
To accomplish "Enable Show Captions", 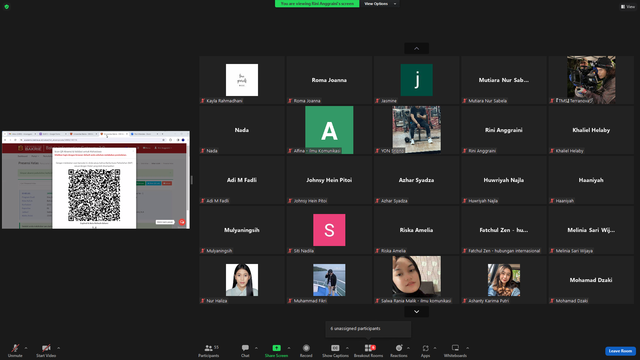I will click(335, 350).
